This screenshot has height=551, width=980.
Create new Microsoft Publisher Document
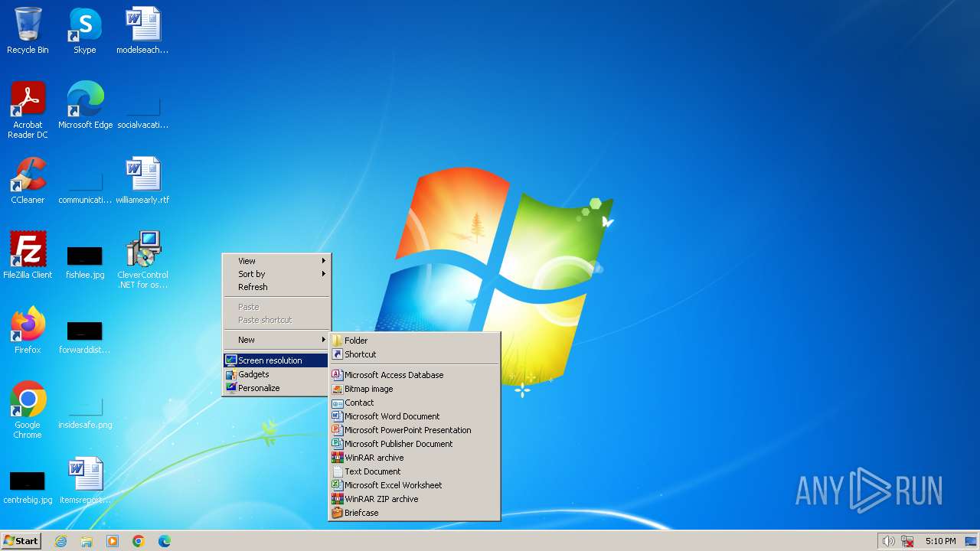pyautogui.click(x=414, y=444)
